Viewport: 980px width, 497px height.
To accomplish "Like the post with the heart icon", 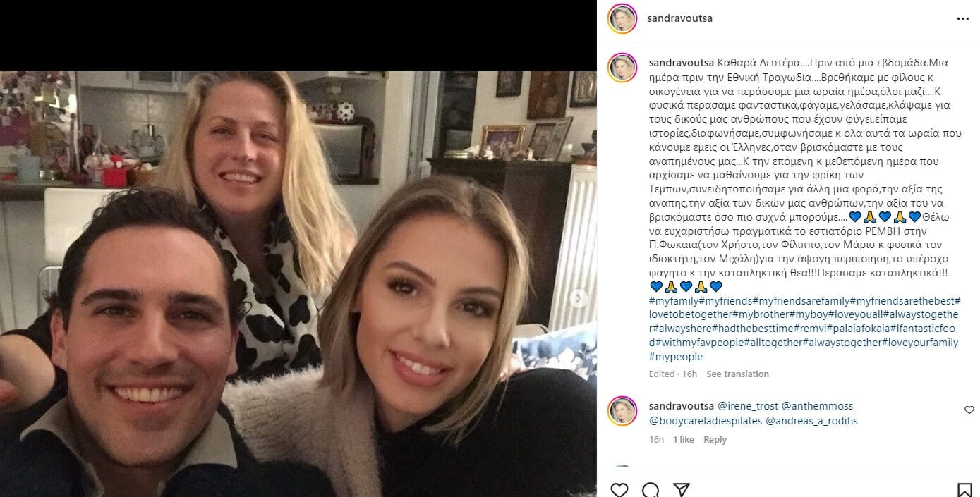I will 619,489.
